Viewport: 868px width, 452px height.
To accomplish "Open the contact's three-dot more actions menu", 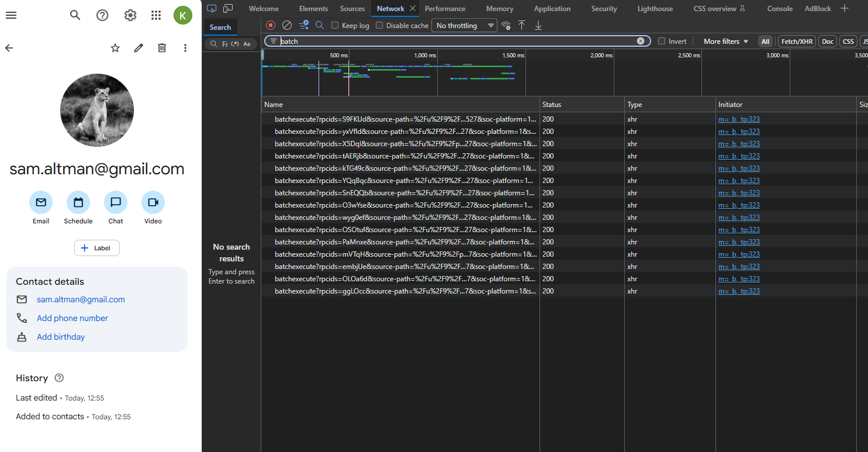I will 185,48.
